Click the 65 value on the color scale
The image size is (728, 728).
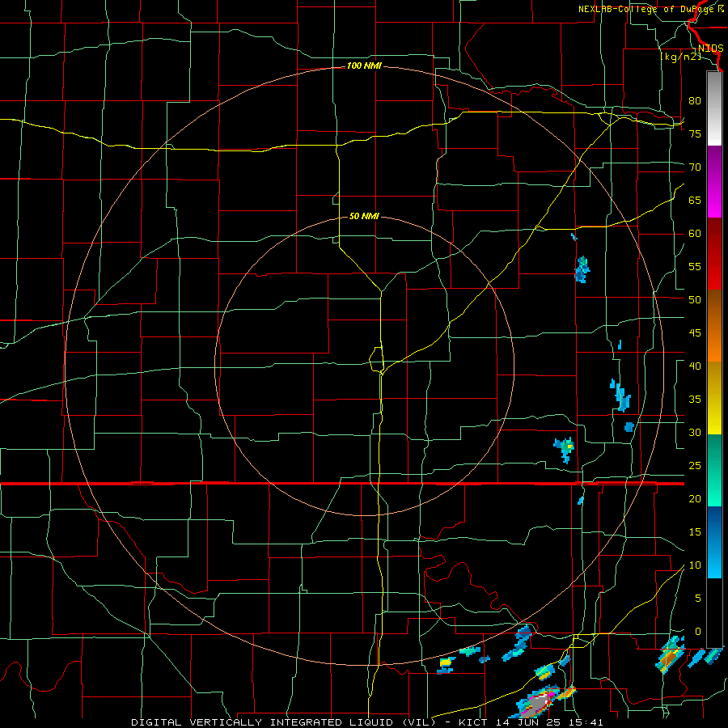695,200
